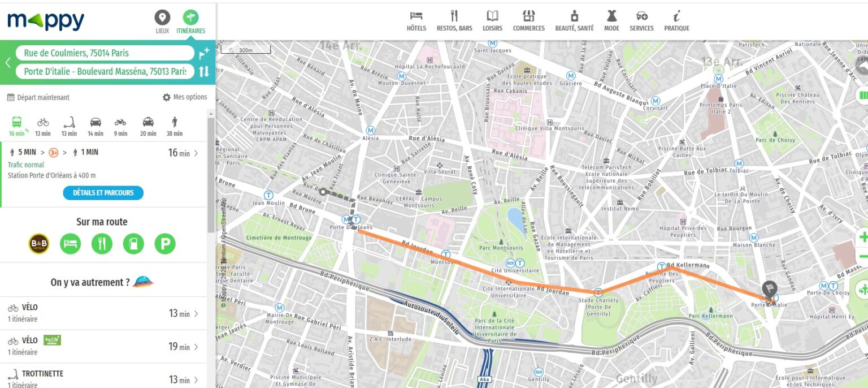Click the Montsouris tram stop icon

pos(446,255)
